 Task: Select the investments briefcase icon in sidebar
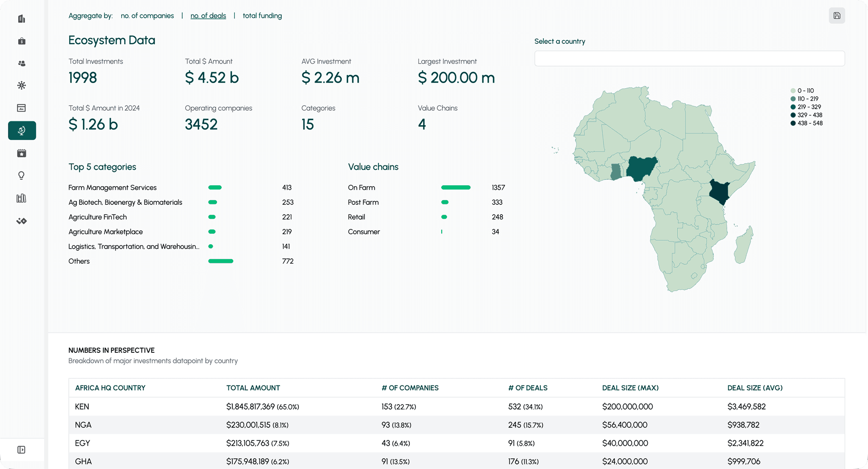(22, 41)
